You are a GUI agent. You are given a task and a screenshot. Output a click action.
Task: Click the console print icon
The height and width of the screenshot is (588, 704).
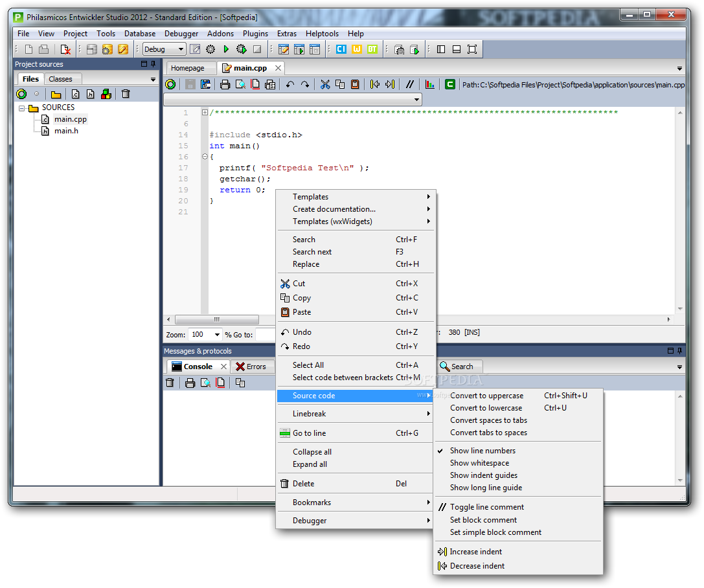190,383
